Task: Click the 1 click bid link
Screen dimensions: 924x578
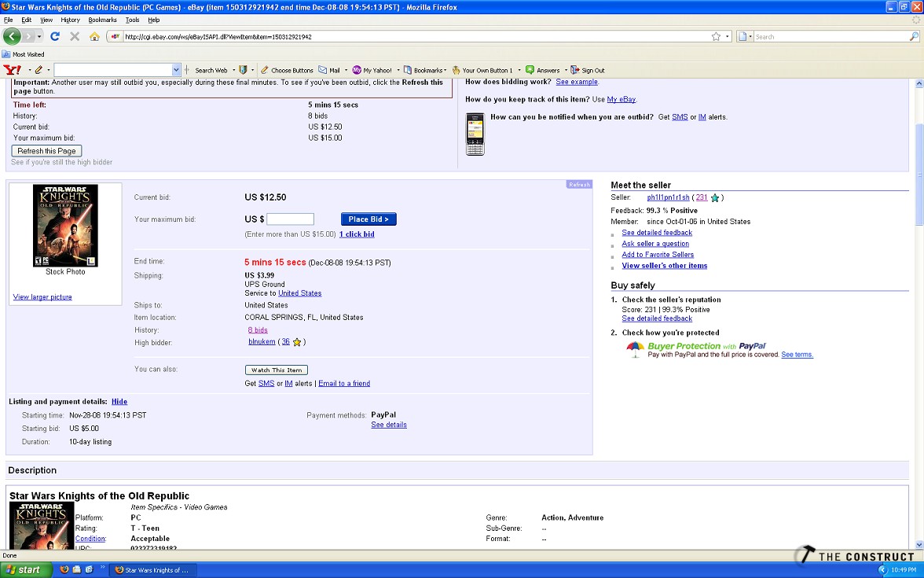Action: [x=357, y=234]
